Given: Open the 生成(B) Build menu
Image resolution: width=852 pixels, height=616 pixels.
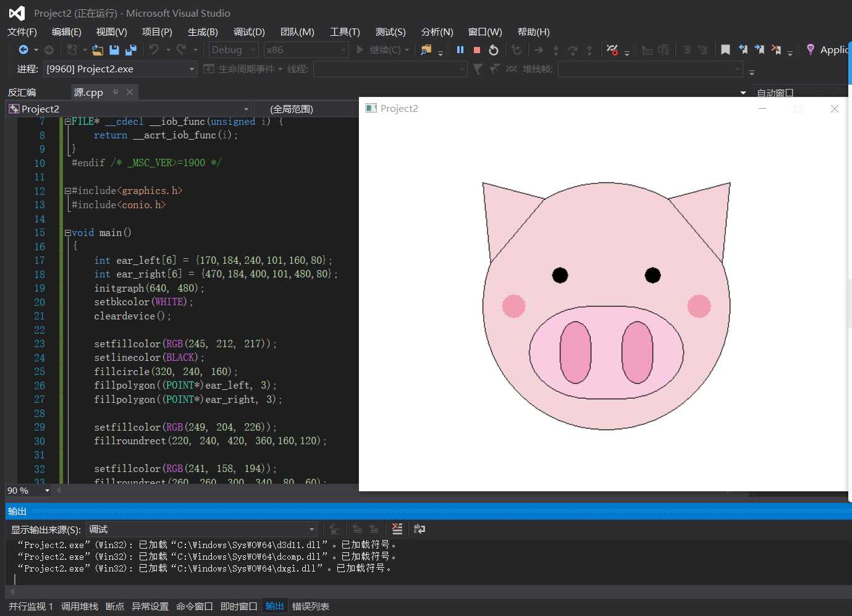Looking at the screenshot, I should tap(203, 32).
